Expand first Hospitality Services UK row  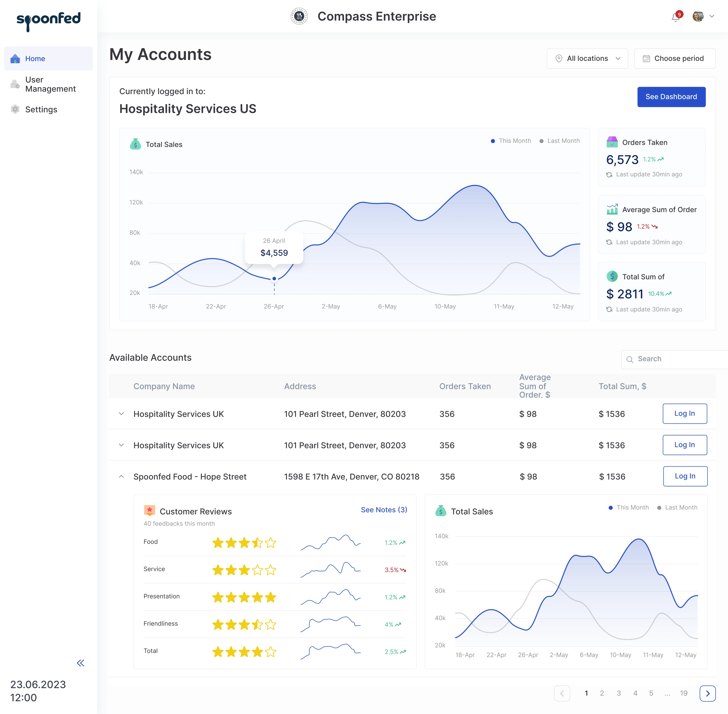[x=121, y=414]
